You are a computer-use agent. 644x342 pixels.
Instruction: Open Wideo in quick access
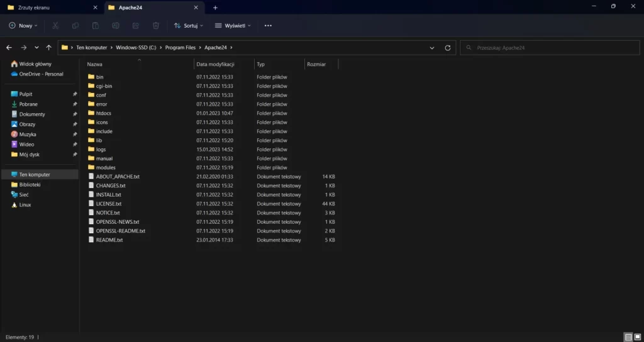(22, 145)
